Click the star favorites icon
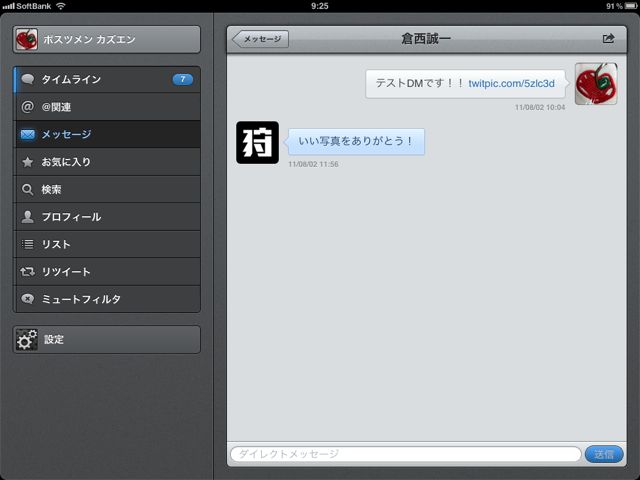This screenshot has width=640, height=480. (x=27, y=162)
